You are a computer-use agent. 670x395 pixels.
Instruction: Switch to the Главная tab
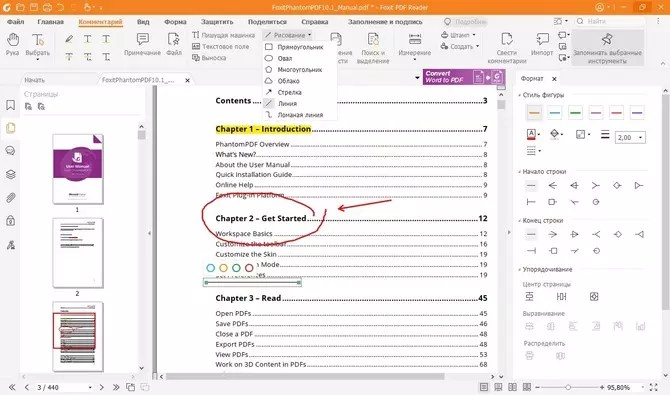pos(50,21)
